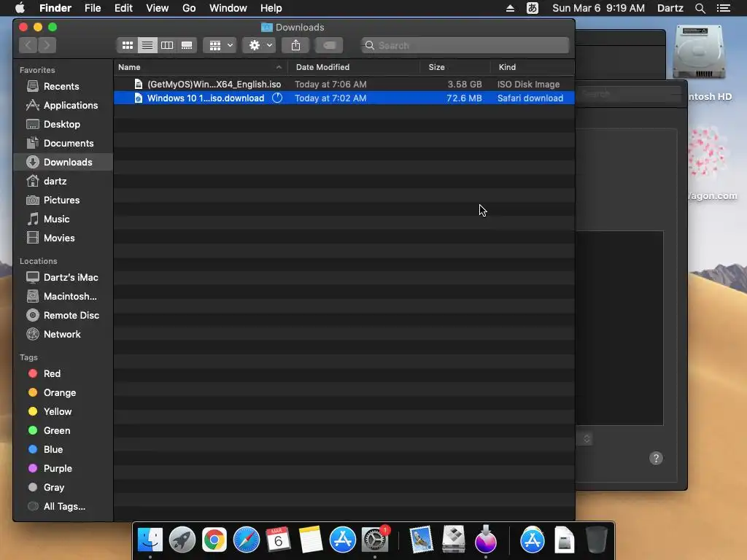Click the Dartz user menu

pyautogui.click(x=670, y=8)
